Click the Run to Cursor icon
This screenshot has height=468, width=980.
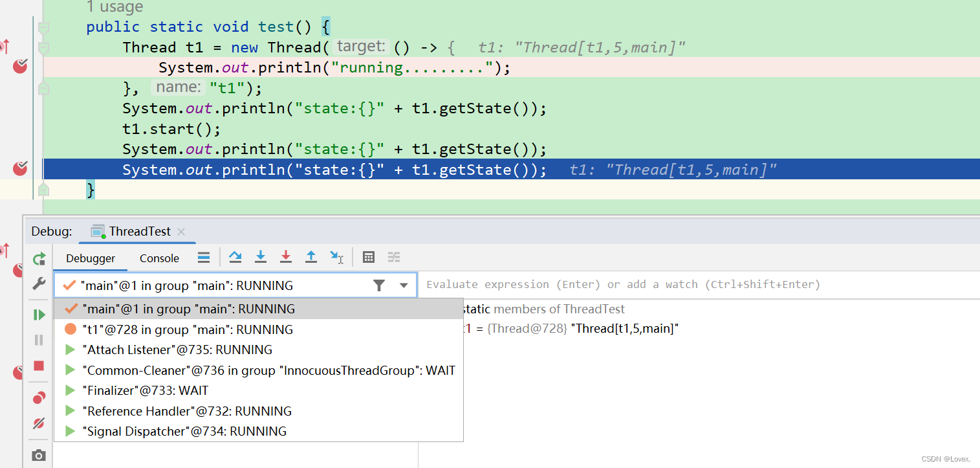[x=336, y=257]
